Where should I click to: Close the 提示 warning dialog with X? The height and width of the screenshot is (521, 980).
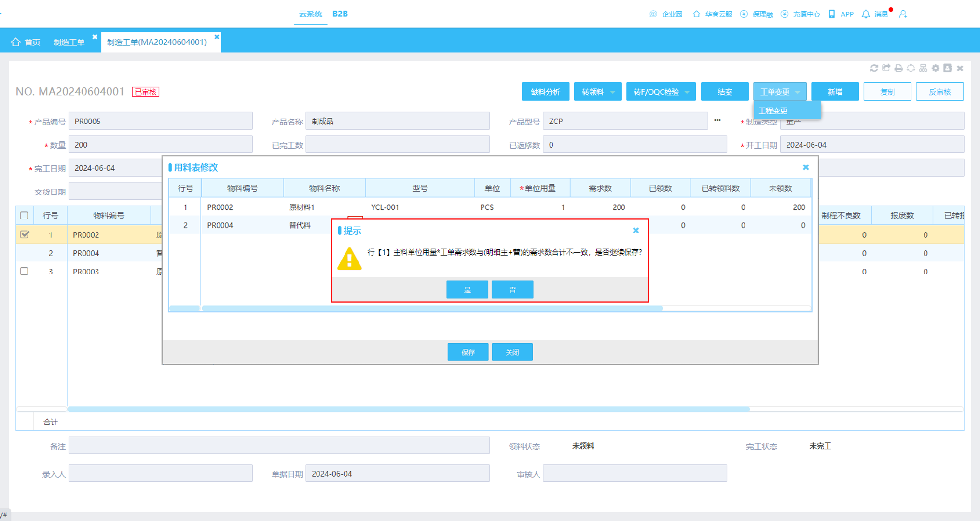point(636,231)
